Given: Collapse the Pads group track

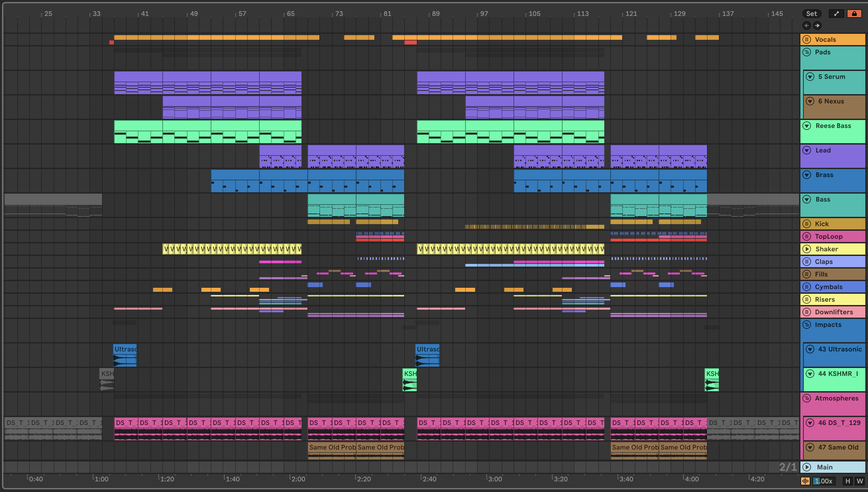Looking at the screenshot, I should 807,52.
